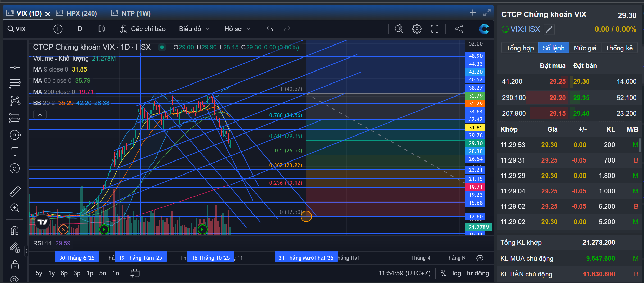Click the yellow 31.85 price label

coord(475,127)
